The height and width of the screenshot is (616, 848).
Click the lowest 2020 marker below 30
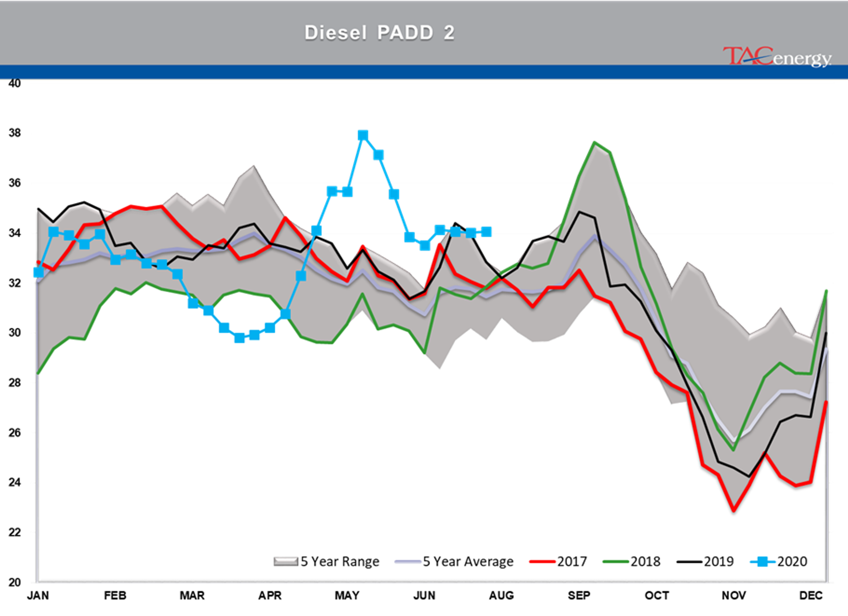(239, 338)
